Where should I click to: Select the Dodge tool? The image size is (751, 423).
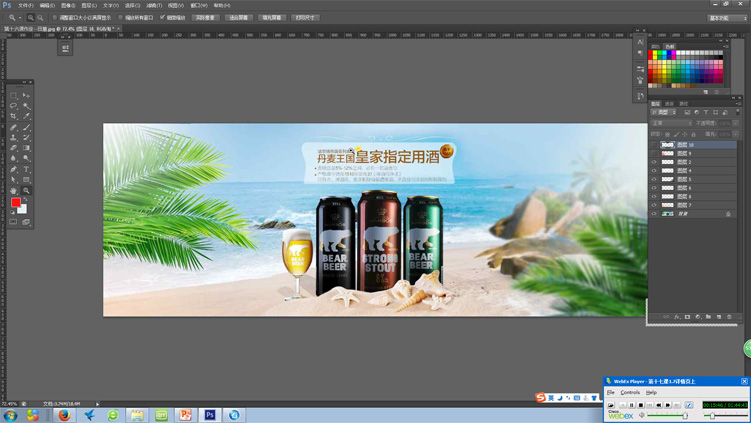pyautogui.click(x=26, y=158)
